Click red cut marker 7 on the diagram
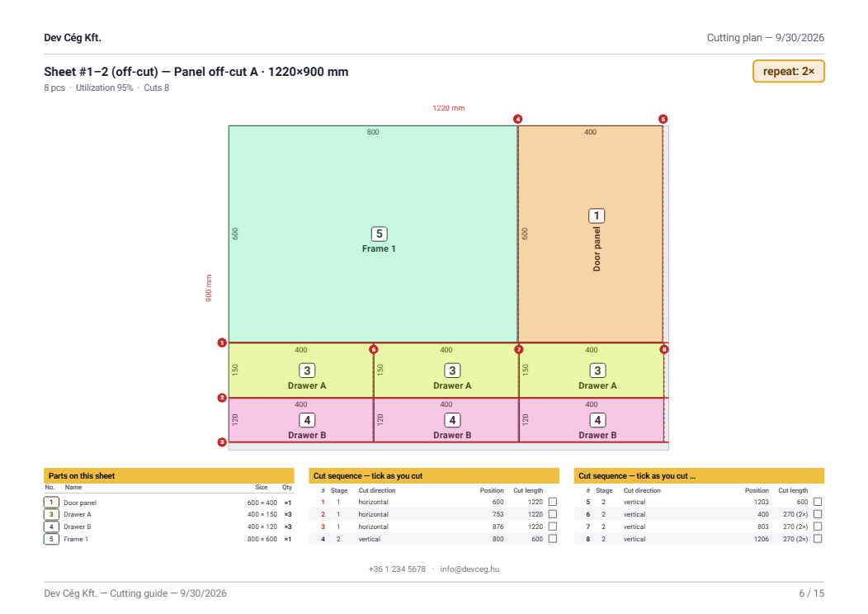Viewport: 868px width, 614px height. (x=519, y=349)
